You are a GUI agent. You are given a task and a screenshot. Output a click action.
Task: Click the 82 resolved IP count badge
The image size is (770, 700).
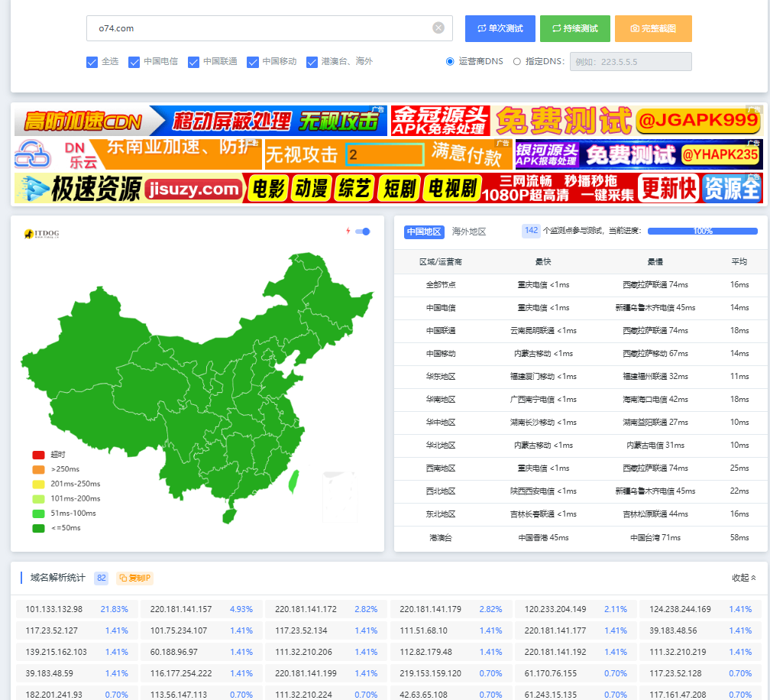102,578
